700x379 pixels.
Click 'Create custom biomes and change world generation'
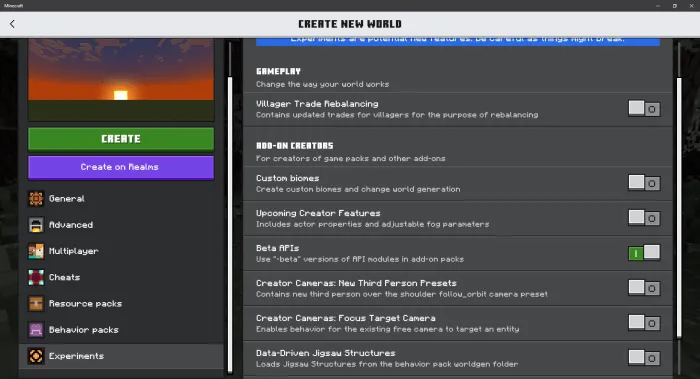click(358, 189)
